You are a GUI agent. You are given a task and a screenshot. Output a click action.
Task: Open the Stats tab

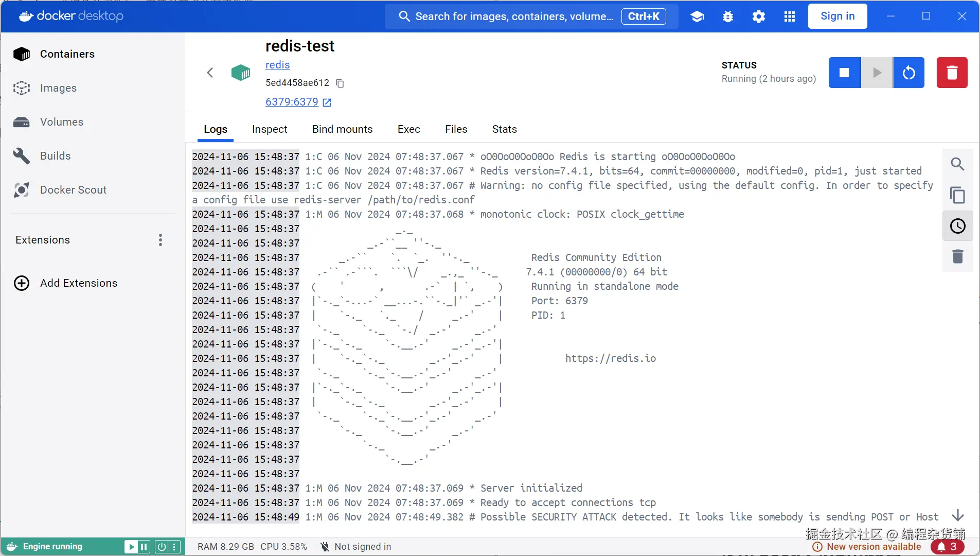(504, 129)
